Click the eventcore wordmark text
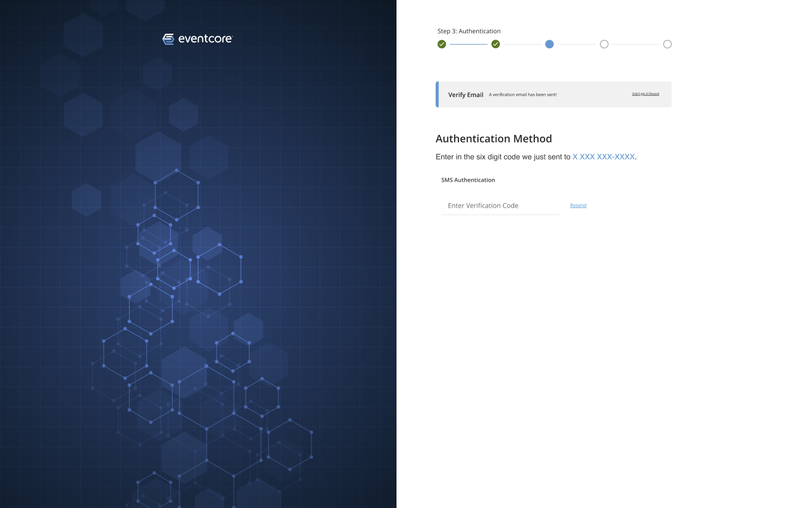 (x=205, y=39)
